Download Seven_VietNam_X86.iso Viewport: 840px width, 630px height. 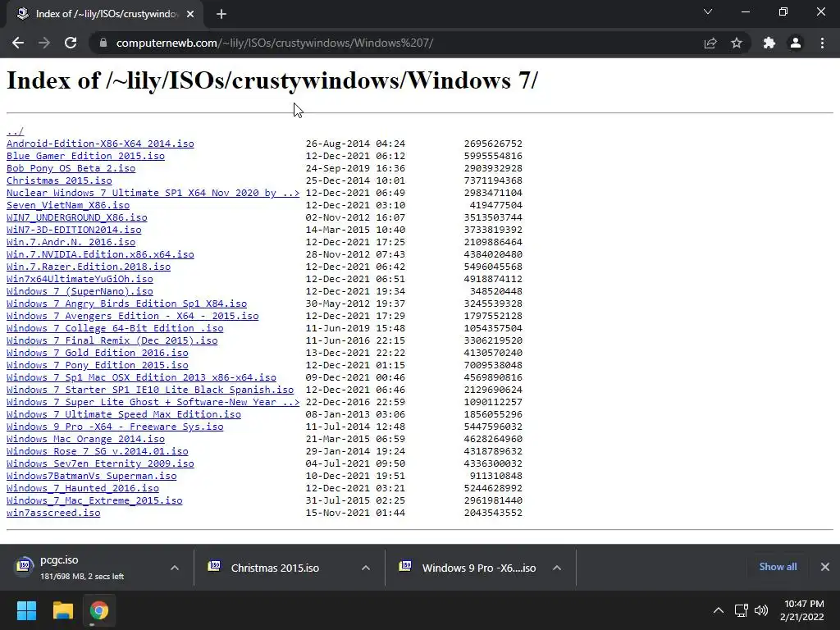[68, 205]
